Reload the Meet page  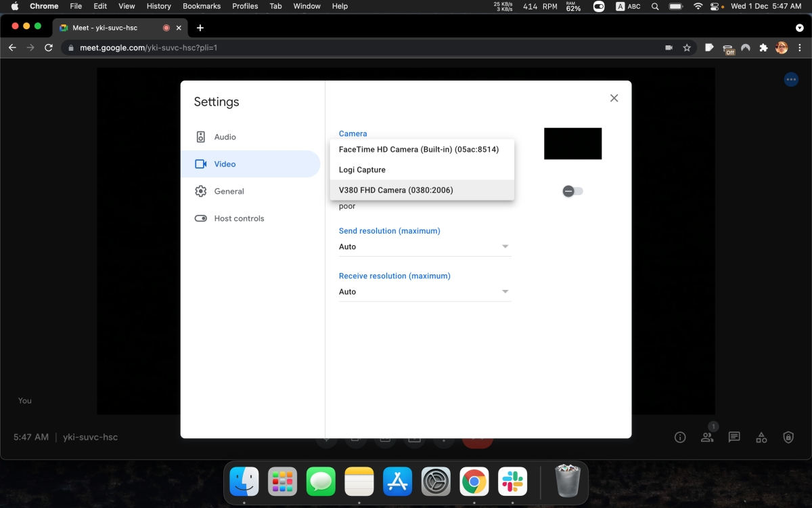pos(49,47)
